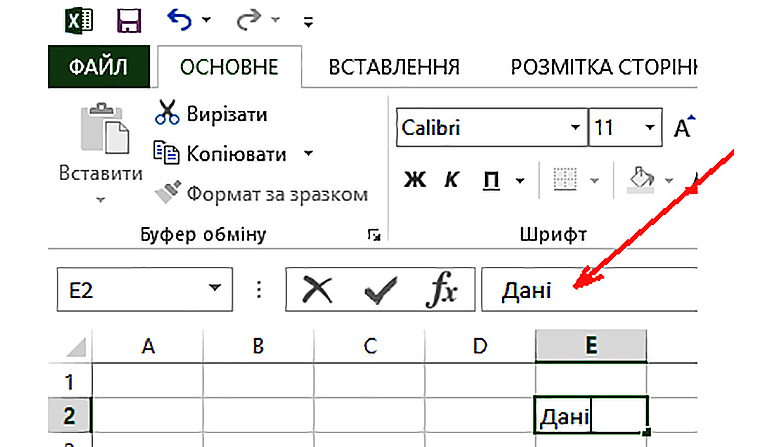Select column D header
The height and width of the screenshot is (447, 776).
click(x=480, y=346)
